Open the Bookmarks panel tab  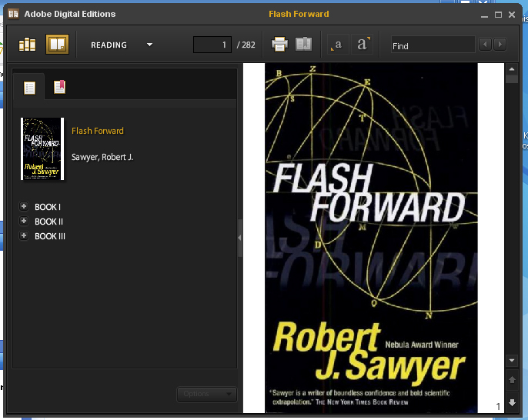click(x=59, y=87)
